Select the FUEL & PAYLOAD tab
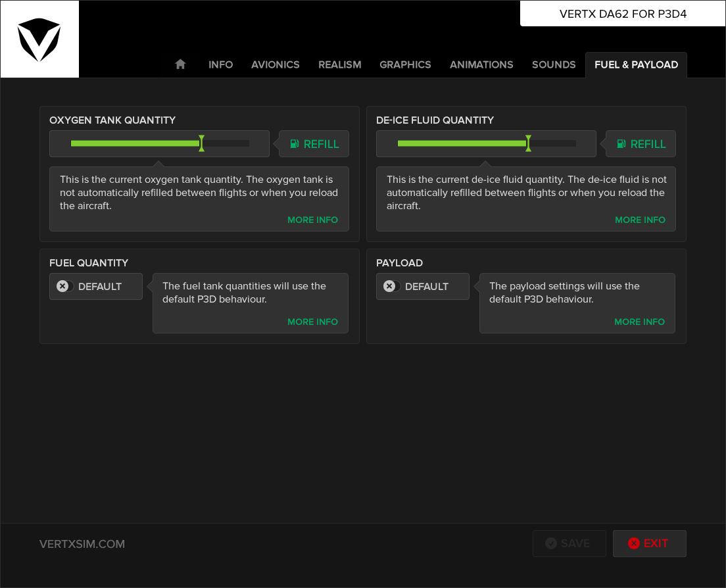Image resolution: width=726 pixels, height=588 pixels. click(636, 65)
